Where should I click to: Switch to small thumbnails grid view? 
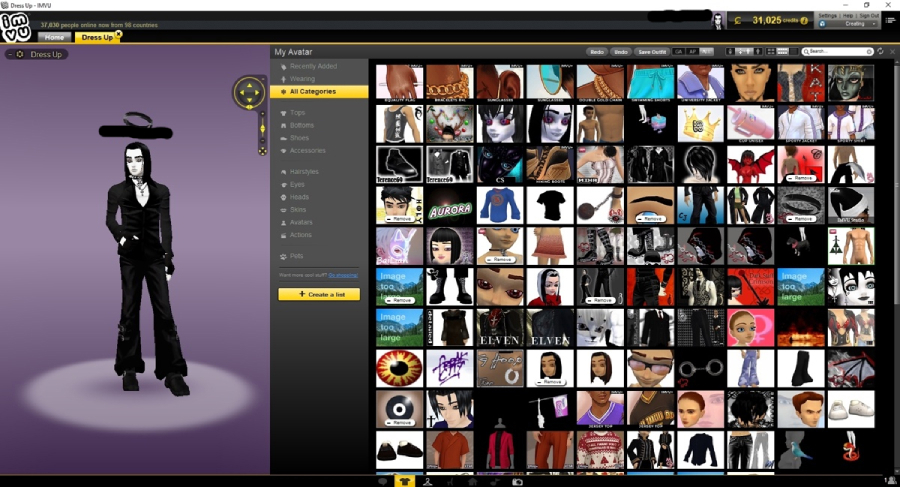click(x=782, y=52)
